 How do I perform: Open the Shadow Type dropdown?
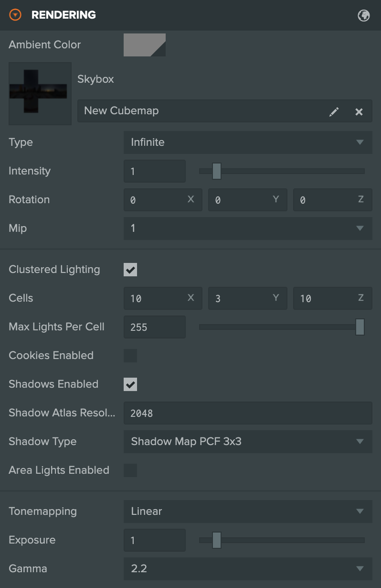[x=248, y=442]
